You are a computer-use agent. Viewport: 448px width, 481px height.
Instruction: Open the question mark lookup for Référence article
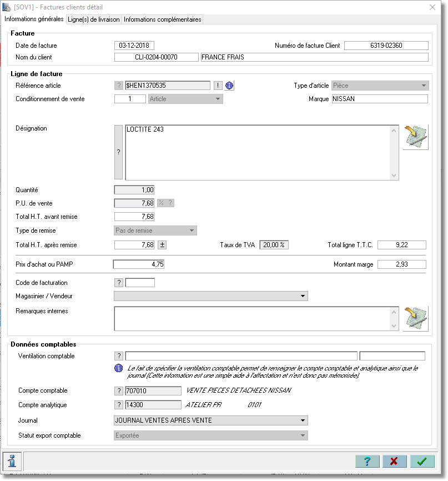click(x=119, y=86)
